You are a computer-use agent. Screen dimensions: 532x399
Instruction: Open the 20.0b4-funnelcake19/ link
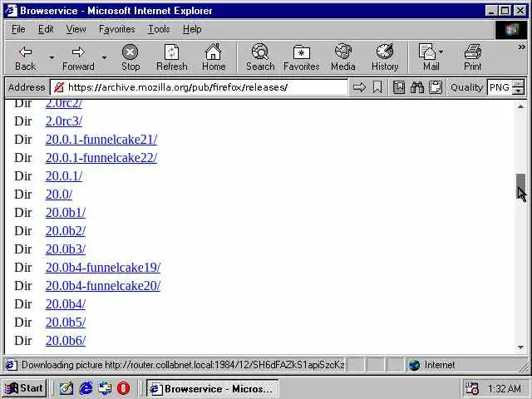[x=103, y=268]
